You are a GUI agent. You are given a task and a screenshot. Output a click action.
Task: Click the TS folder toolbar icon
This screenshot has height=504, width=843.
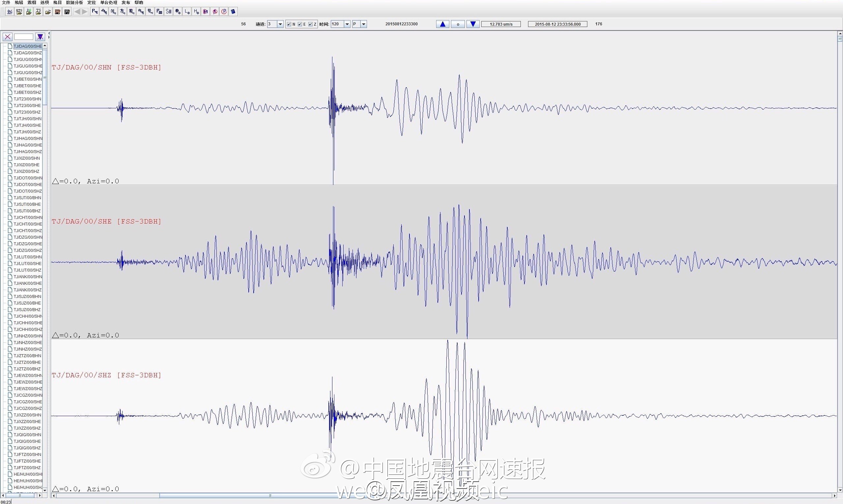[x=39, y=12]
